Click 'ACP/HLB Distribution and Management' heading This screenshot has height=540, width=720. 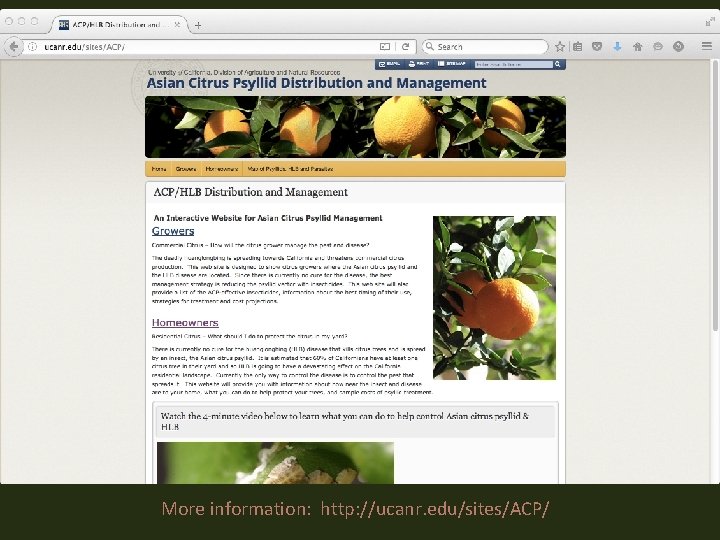(251, 192)
